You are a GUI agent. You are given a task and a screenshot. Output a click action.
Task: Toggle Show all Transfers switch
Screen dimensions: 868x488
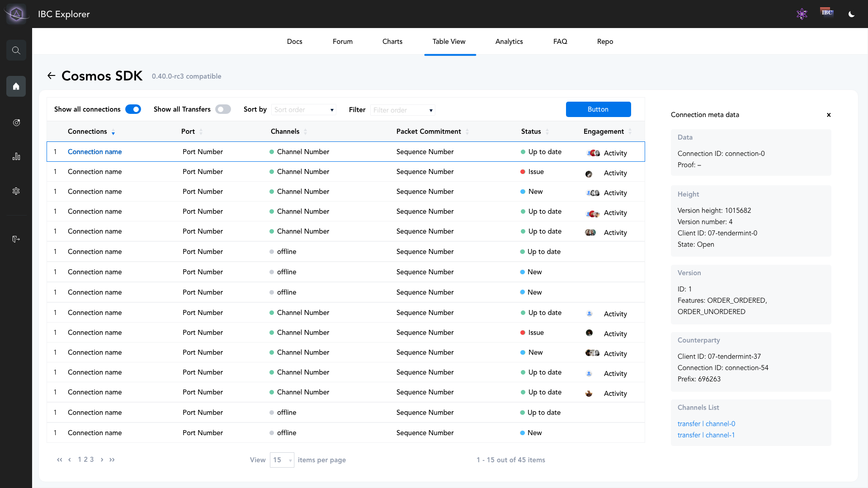click(x=223, y=109)
